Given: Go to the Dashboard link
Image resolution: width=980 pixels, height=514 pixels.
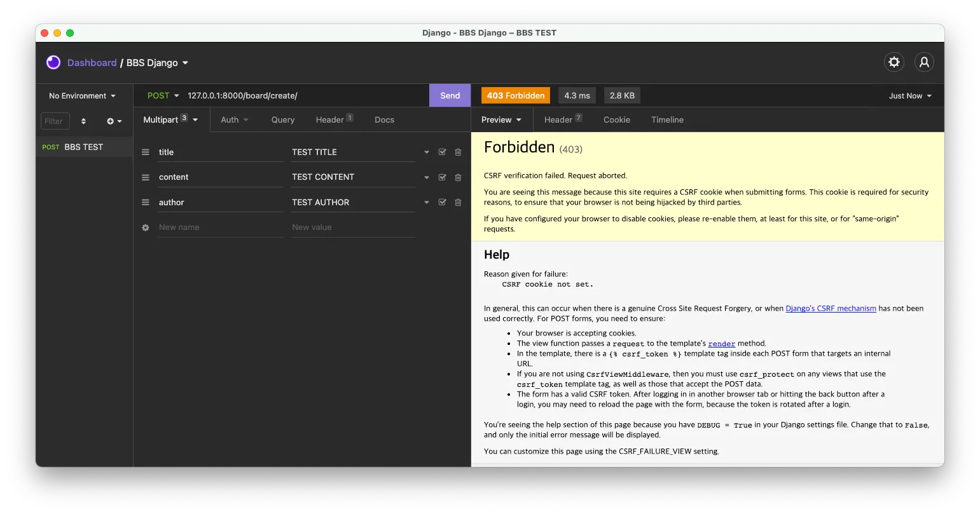Looking at the screenshot, I should tap(92, 63).
